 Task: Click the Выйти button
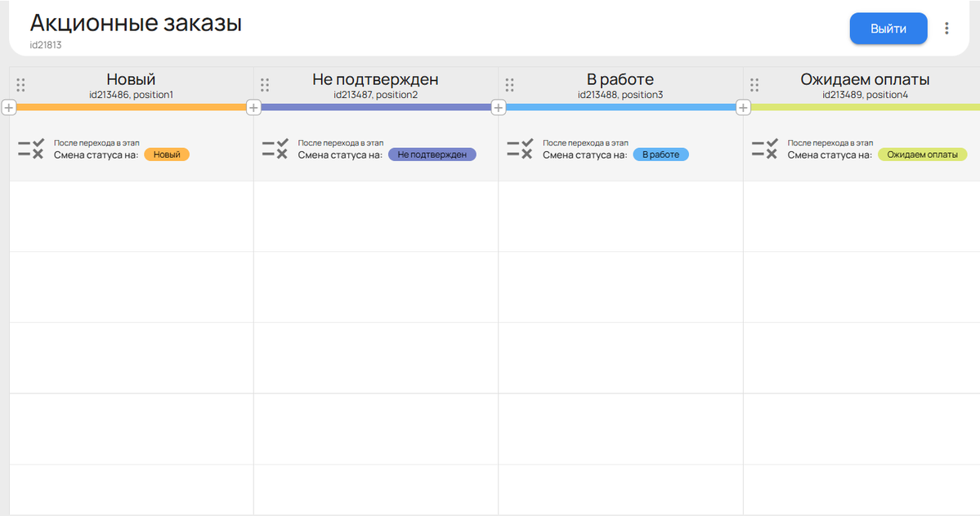pyautogui.click(x=888, y=29)
